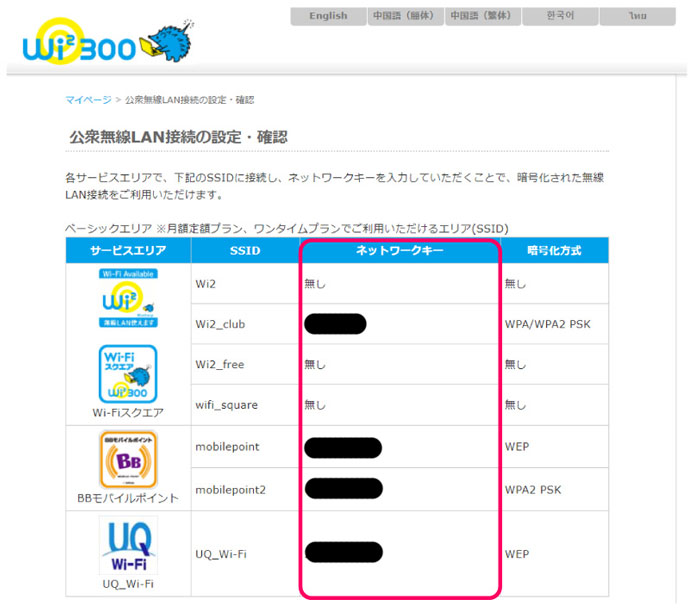Click the page heading 公衆無線LAN接続の設定・確認

tap(179, 137)
